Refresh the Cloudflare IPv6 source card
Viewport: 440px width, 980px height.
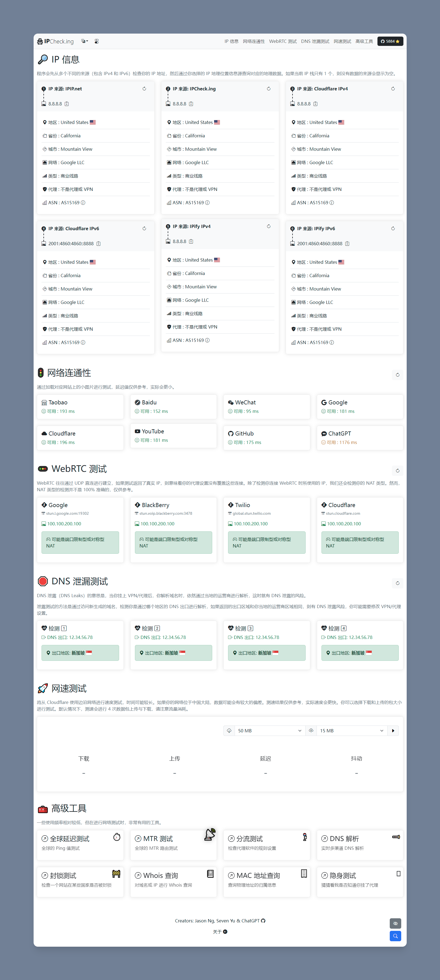click(x=144, y=229)
